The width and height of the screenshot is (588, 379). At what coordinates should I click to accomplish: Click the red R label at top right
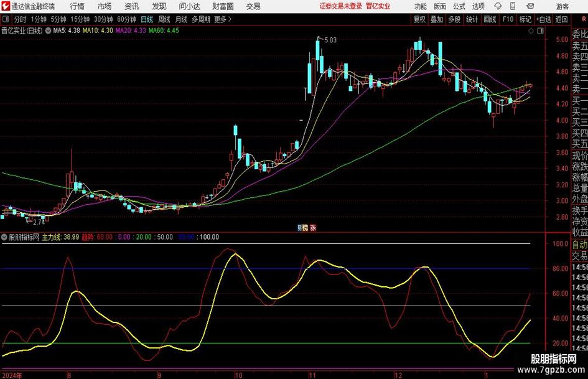tap(584, 19)
